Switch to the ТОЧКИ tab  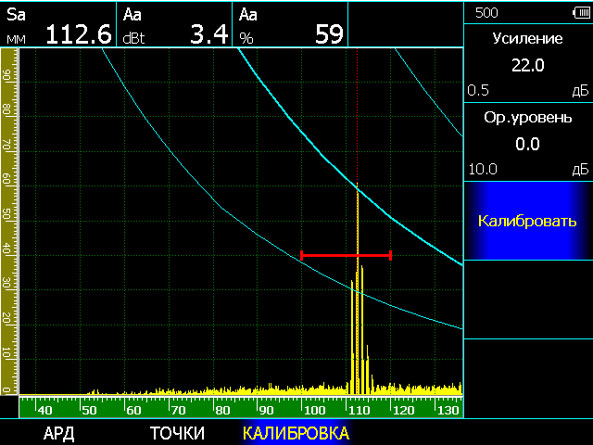[x=177, y=433]
